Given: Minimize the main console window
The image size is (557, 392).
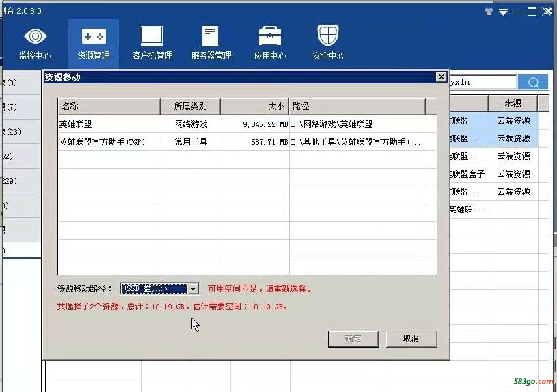Looking at the screenshot, I should point(517,12).
